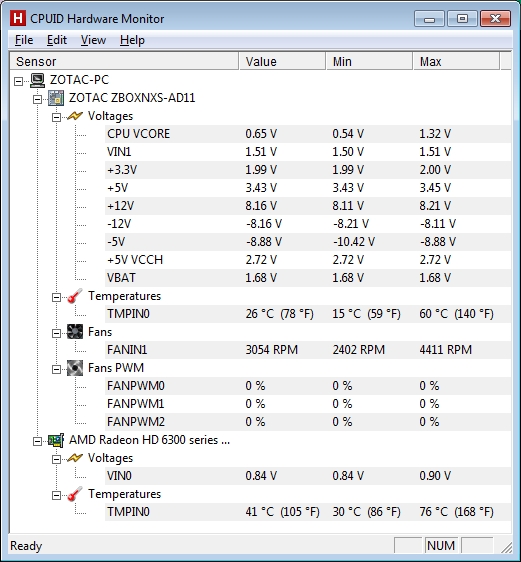Collapse the Fans PWM group
This screenshot has height=562, width=521.
point(56,369)
